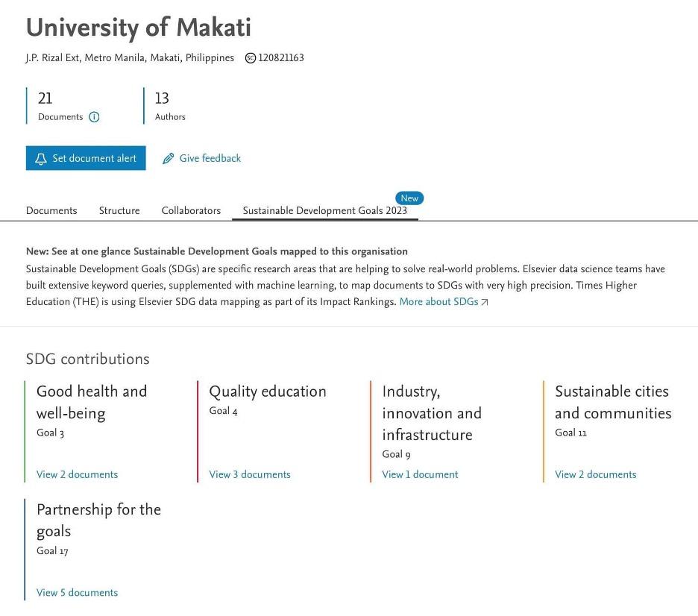698x616 pixels.
Task: Select the Collaborators tab
Action: (191, 211)
